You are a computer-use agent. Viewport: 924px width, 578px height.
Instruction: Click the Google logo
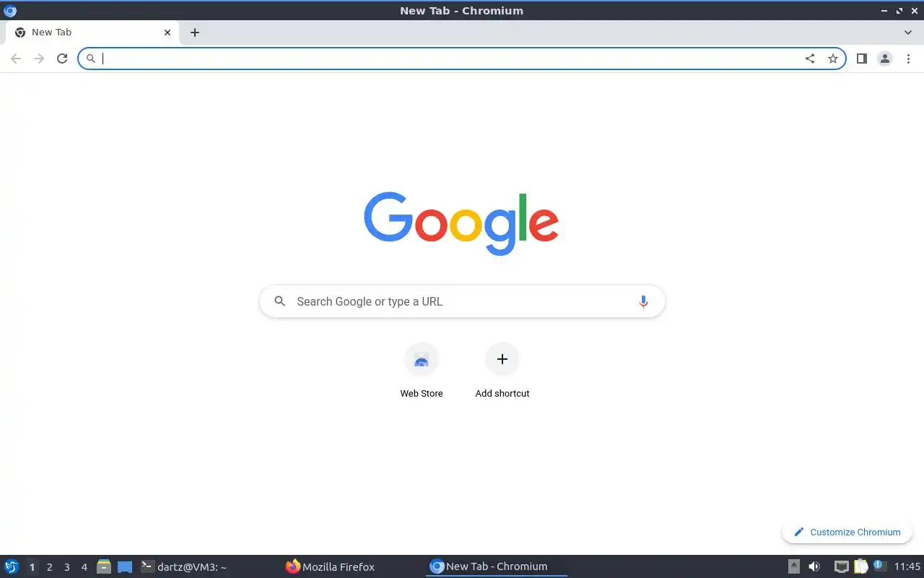pos(461,223)
